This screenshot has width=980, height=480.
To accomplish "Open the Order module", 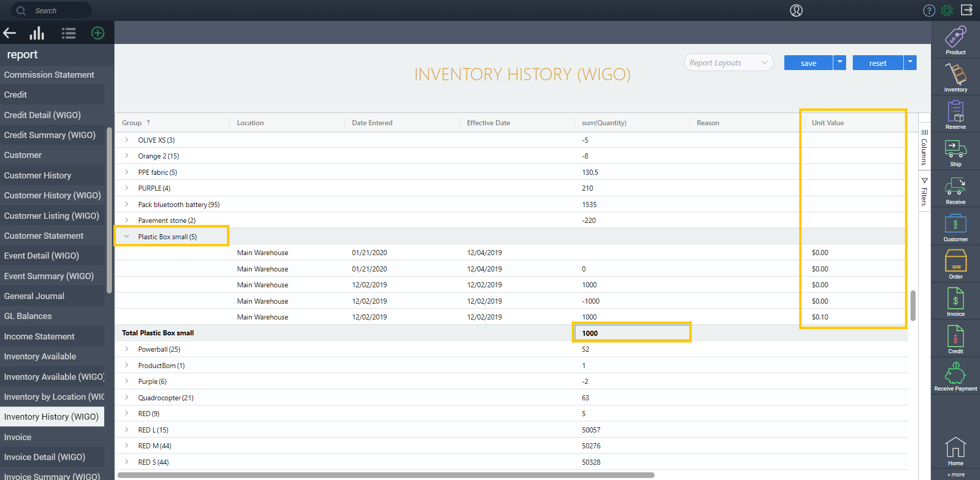I will point(955,265).
